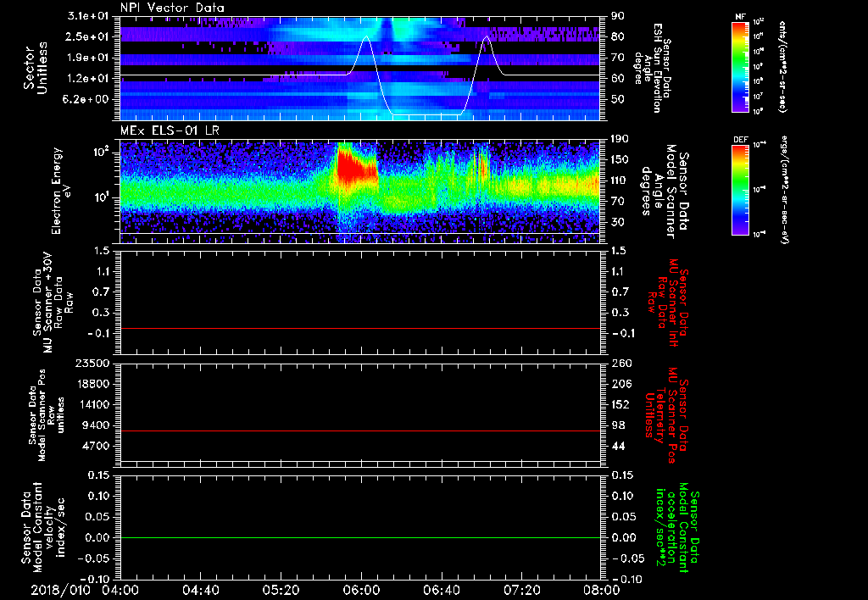The width and height of the screenshot is (868, 600).
Task: Click the 150 scanner angle tick
Action: click(620, 160)
